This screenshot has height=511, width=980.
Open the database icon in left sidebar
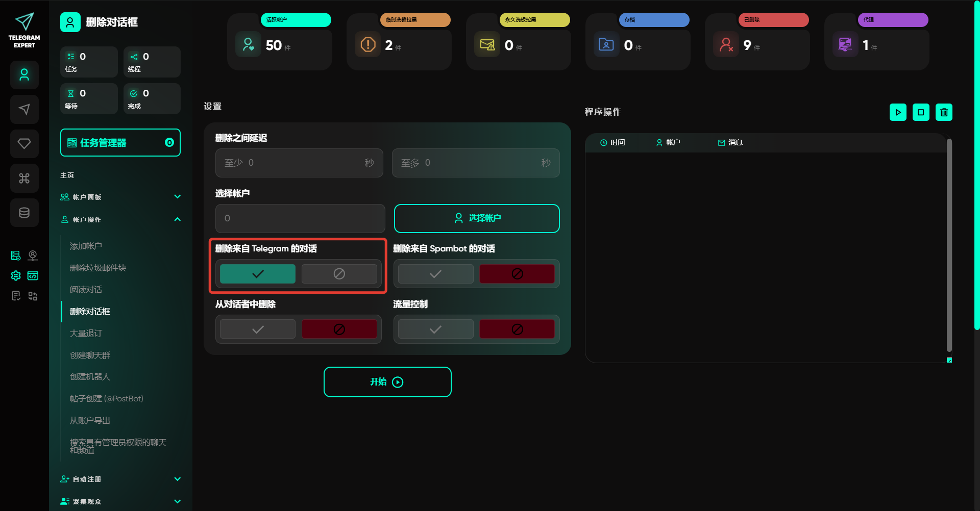pyautogui.click(x=24, y=213)
